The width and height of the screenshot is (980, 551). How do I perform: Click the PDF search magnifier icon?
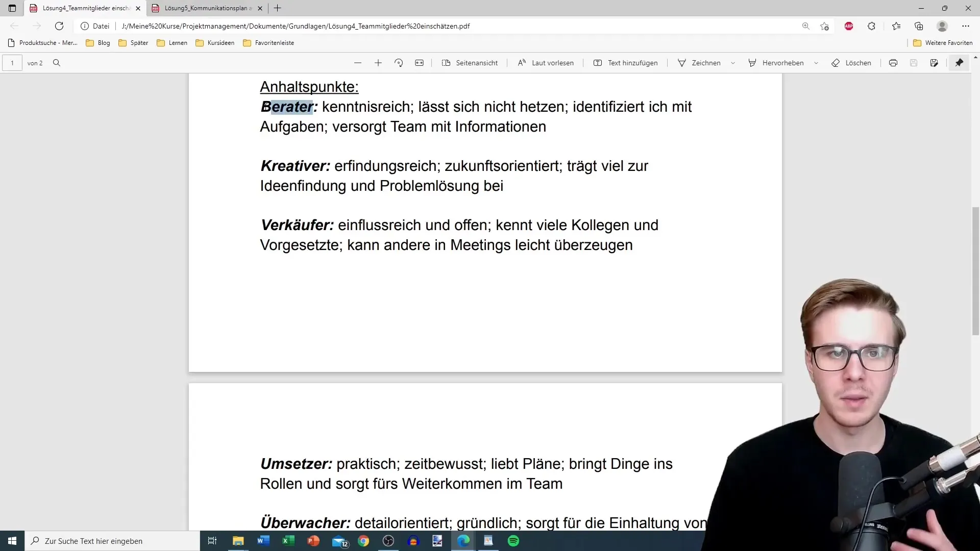point(57,63)
